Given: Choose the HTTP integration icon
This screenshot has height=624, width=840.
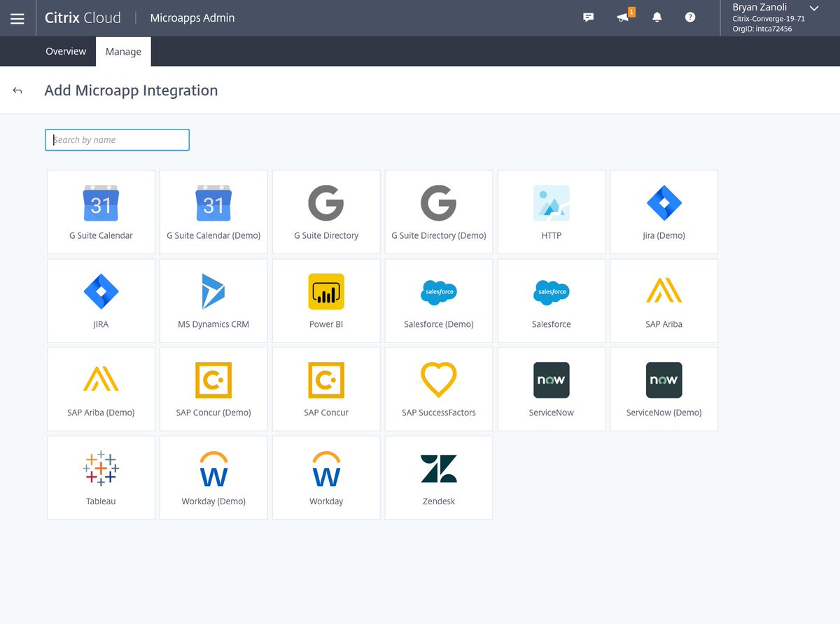Looking at the screenshot, I should click(552, 203).
